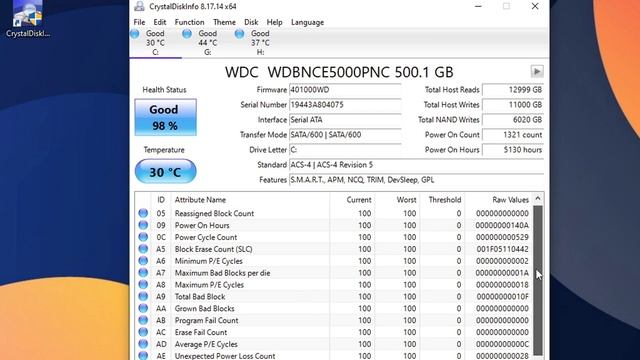Click the scroll up arrow of attribute list

(x=538, y=199)
